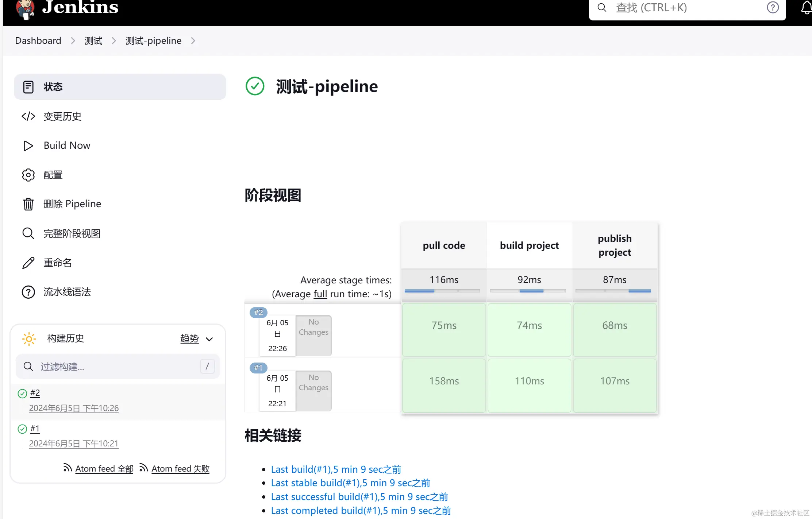Open the 流水线语法 sidebar item

pos(67,292)
